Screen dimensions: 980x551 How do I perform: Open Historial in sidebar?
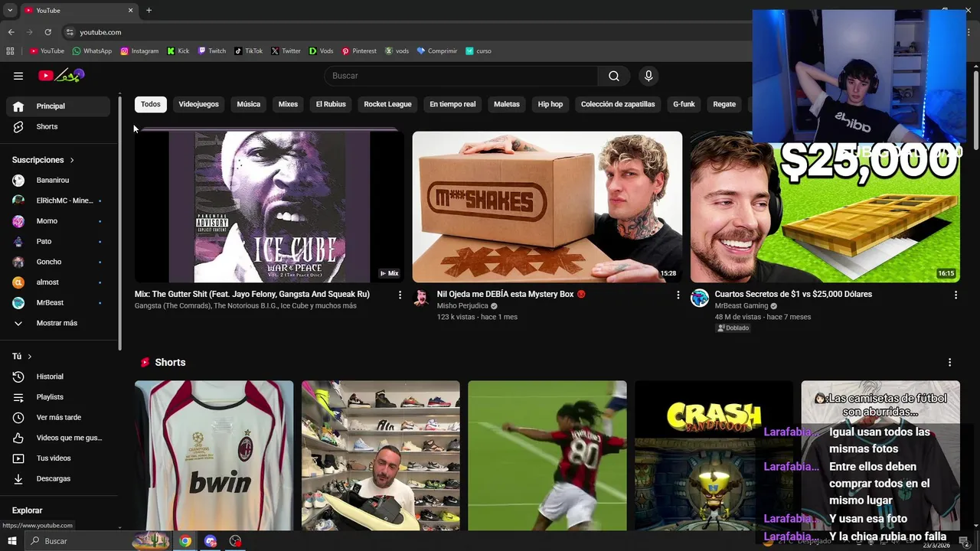[58, 377]
